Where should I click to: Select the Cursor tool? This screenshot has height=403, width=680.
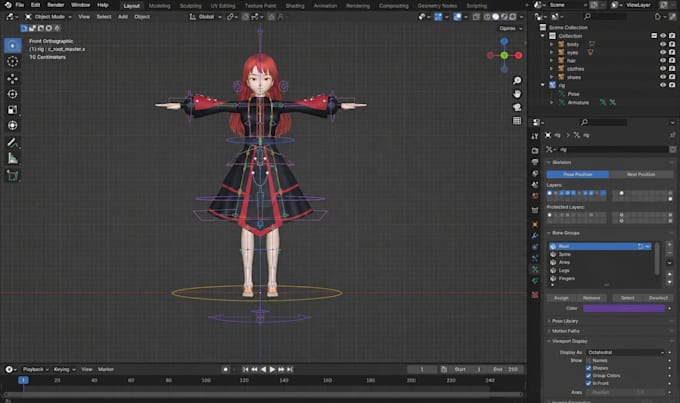coord(13,62)
